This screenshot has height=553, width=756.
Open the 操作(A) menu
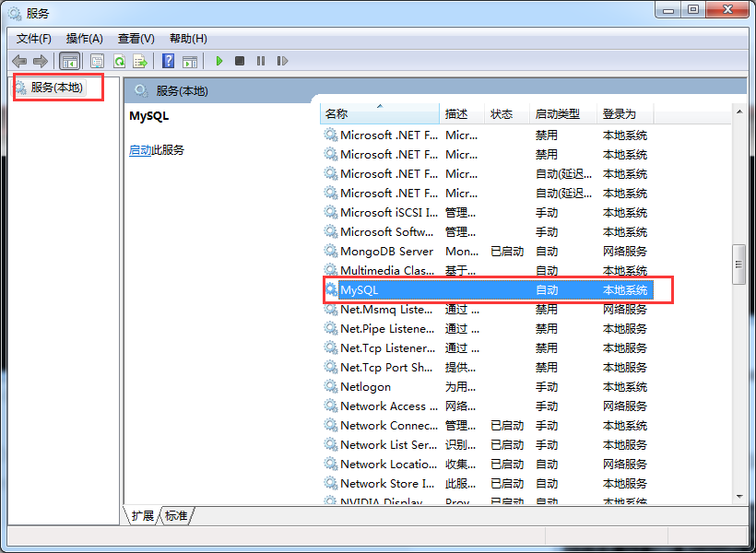tap(85, 39)
